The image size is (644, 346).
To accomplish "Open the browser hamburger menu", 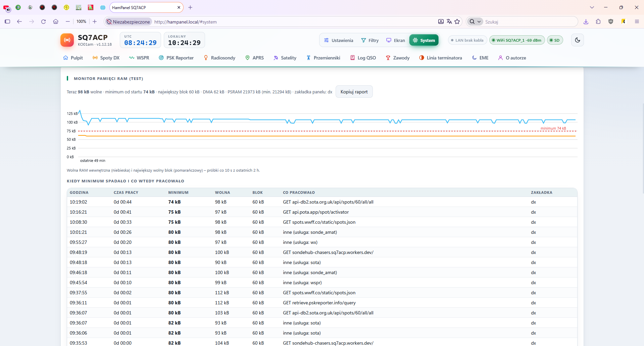I will pos(637,21).
